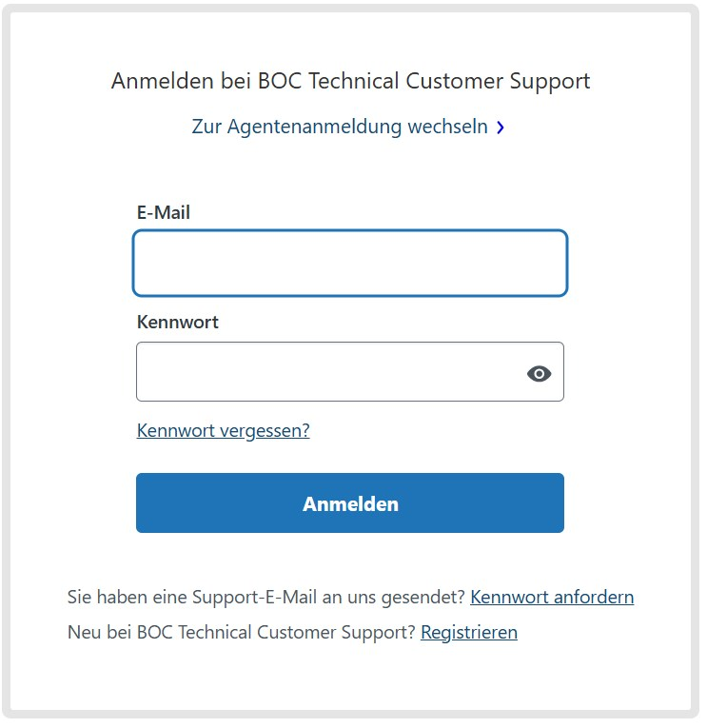Switch to agent login via wechseln link

348,127
